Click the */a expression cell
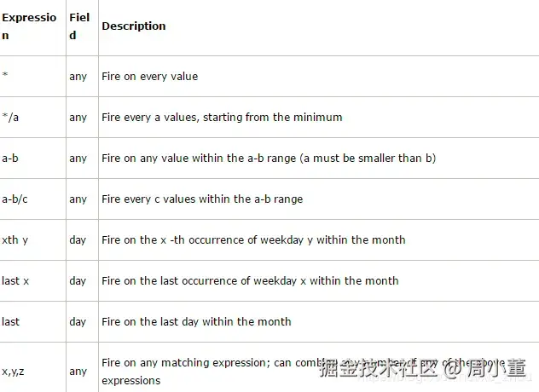This screenshot has width=539, height=392. [x=10, y=118]
